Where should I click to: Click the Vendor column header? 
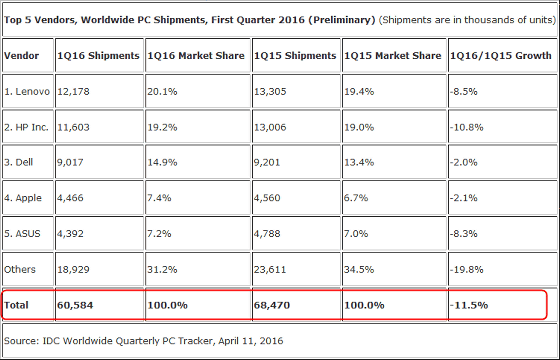pos(28,55)
